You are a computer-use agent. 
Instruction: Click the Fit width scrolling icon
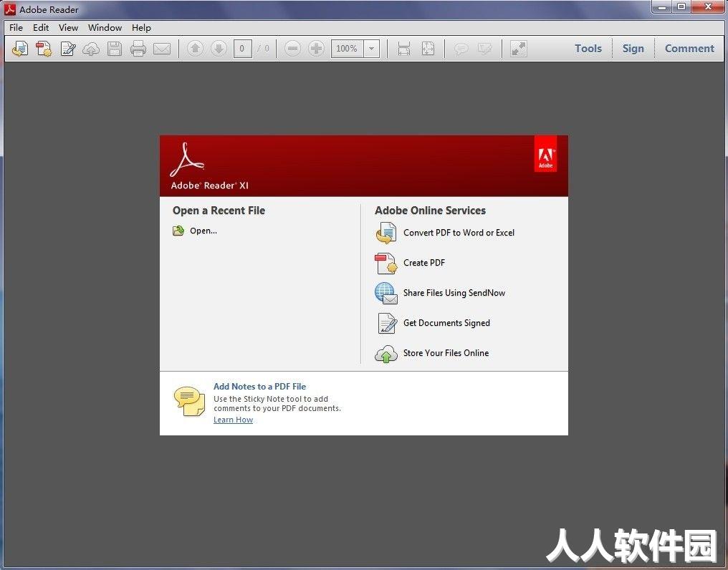coord(404,49)
